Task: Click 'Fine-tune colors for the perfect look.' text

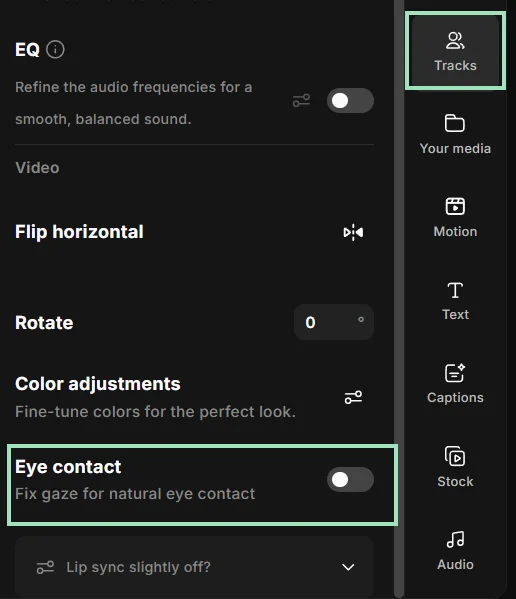Action: tap(155, 411)
